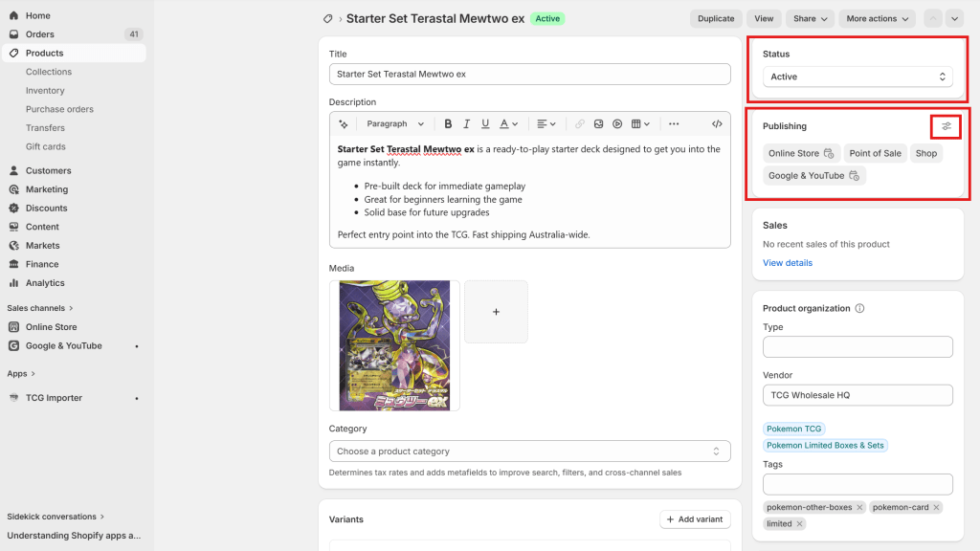980x551 pixels.
Task: Switch to HTML code view
Action: click(x=717, y=123)
